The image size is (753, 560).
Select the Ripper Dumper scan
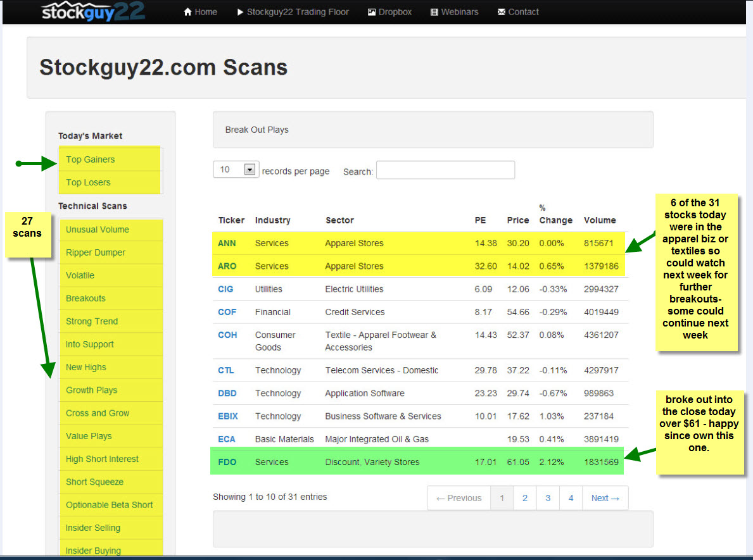96,252
